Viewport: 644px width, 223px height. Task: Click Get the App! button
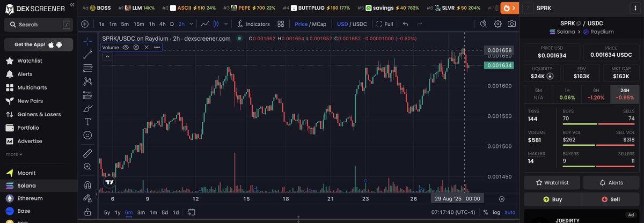coord(38,44)
